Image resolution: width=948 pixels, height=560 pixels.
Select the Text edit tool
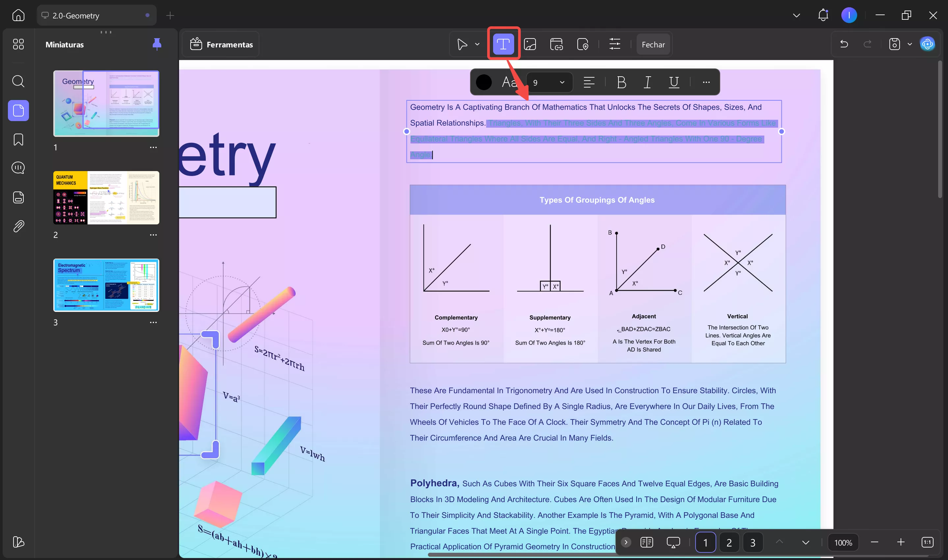tap(503, 44)
